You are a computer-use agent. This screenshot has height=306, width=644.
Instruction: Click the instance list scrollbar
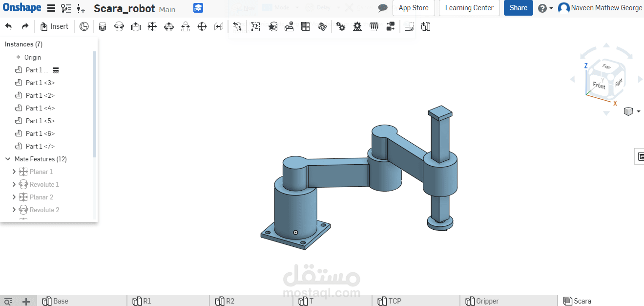coord(95,104)
